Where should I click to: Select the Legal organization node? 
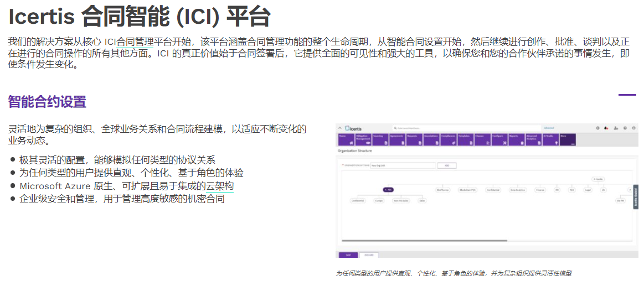[x=589, y=190]
